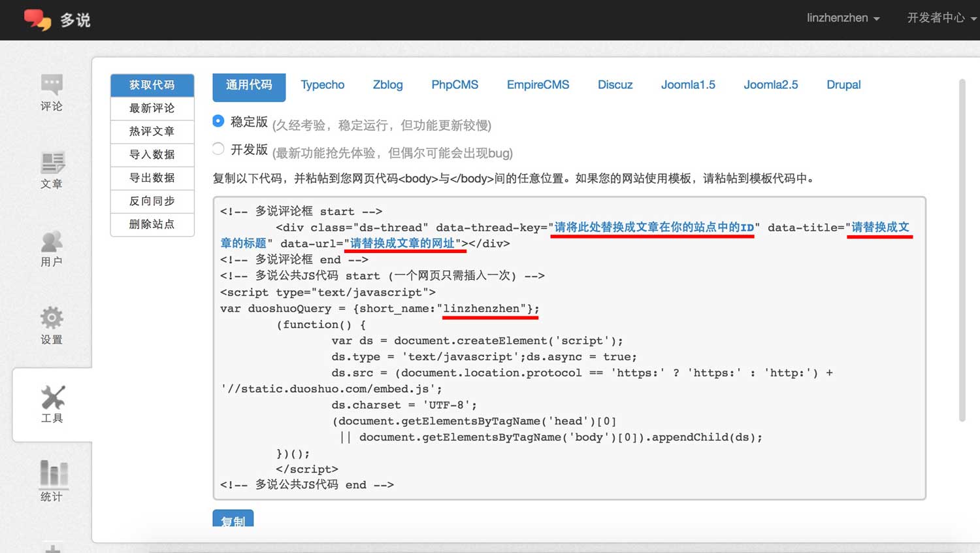Switch to the Drupal tab
The height and width of the screenshot is (553, 980).
click(843, 85)
